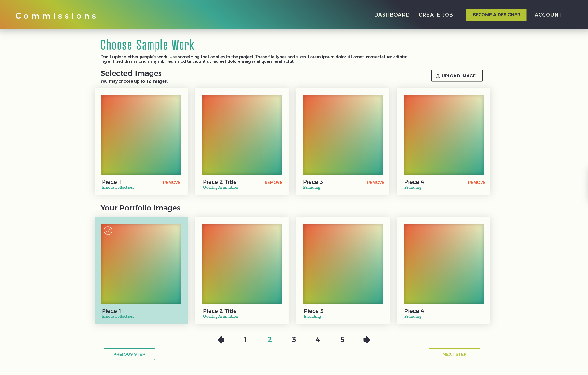This screenshot has width=588, height=375.
Task: Open the Dashboard menu item
Action: tap(392, 15)
